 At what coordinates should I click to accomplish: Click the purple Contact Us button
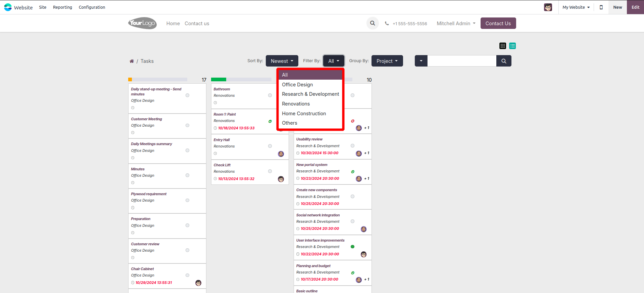(498, 23)
